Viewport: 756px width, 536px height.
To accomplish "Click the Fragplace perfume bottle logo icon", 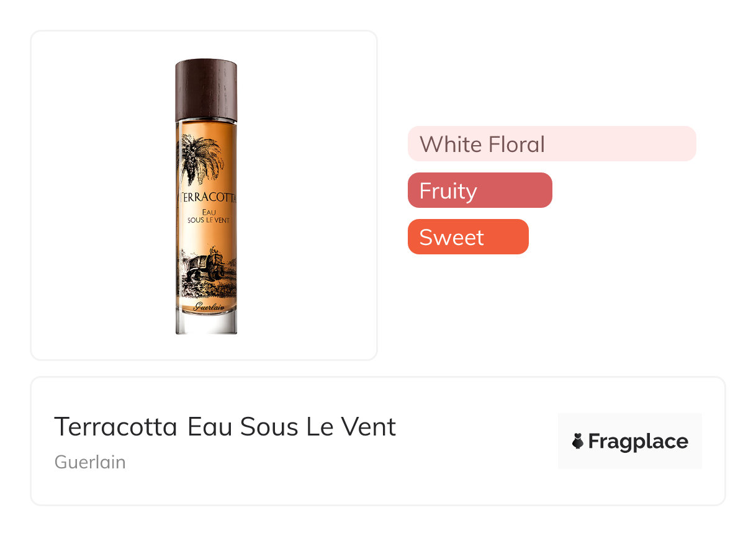I will coord(578,441).
